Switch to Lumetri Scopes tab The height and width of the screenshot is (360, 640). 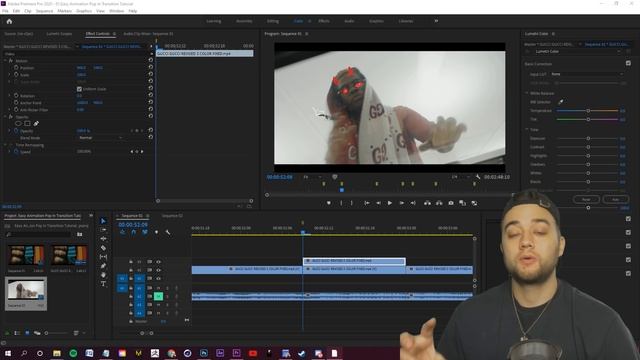click(x=59, y=34)
